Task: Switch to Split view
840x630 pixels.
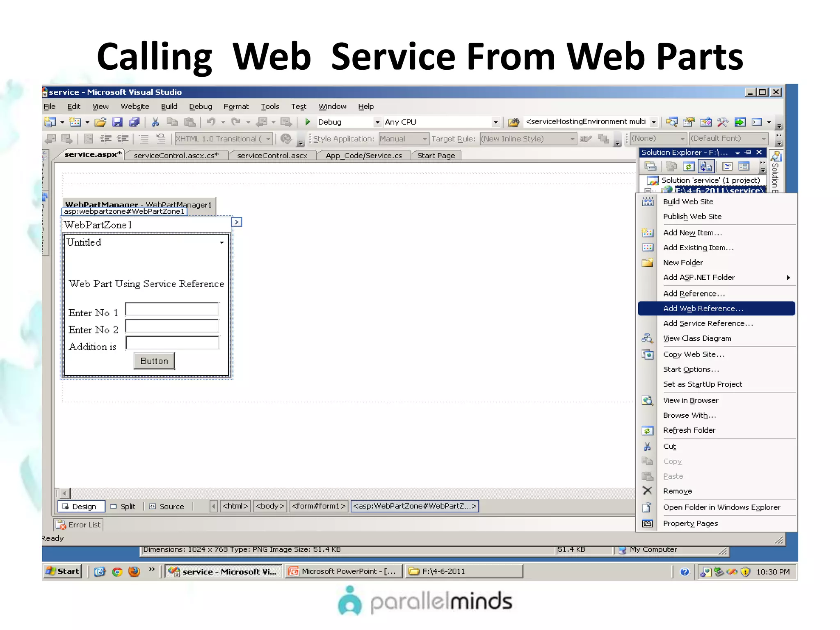Action: click(x=123, y=506)
